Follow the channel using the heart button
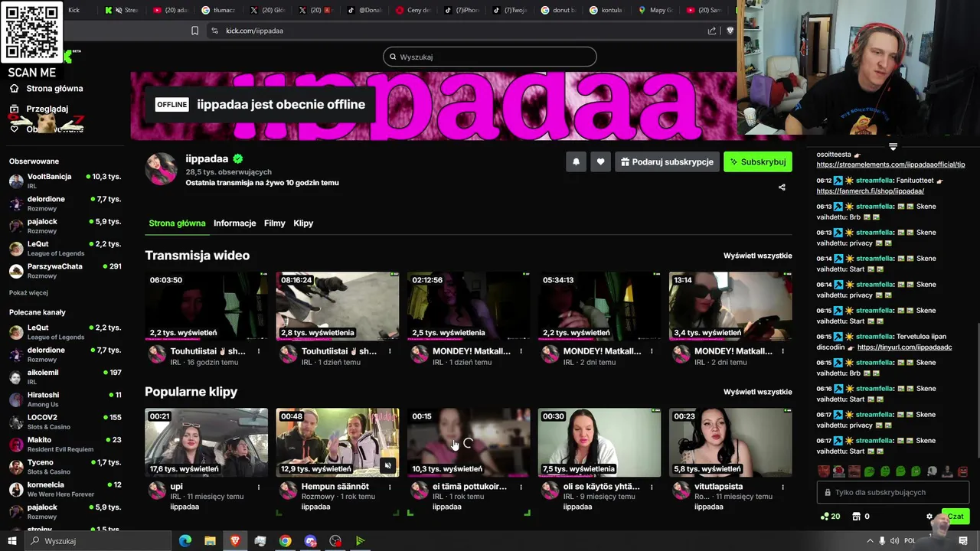Viewport: 980px width, 551px height. point(600,161)
